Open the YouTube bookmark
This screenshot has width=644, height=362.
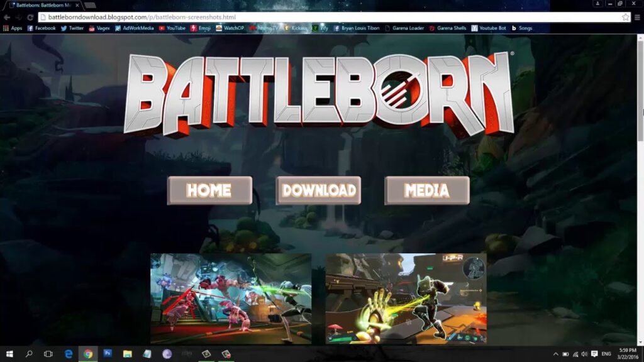(172, 28)
